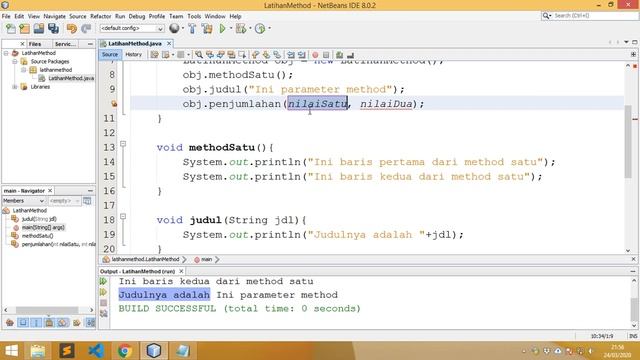
Task: Click the Debug Project icon
Action: click(241, 29)
